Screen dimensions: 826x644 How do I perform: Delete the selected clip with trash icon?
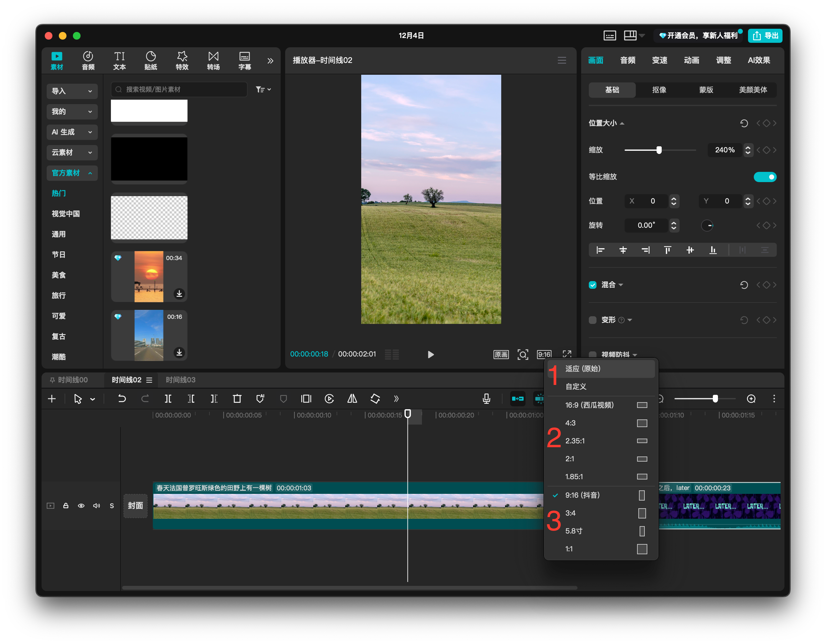(x=237, y=399)
